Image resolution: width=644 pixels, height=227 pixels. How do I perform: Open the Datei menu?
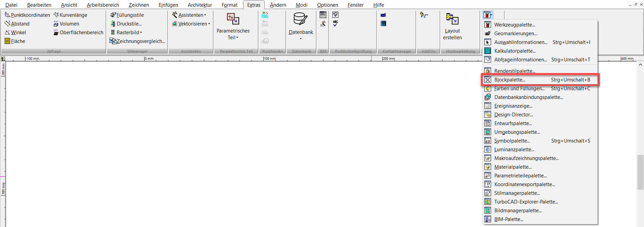click(11, 5)
